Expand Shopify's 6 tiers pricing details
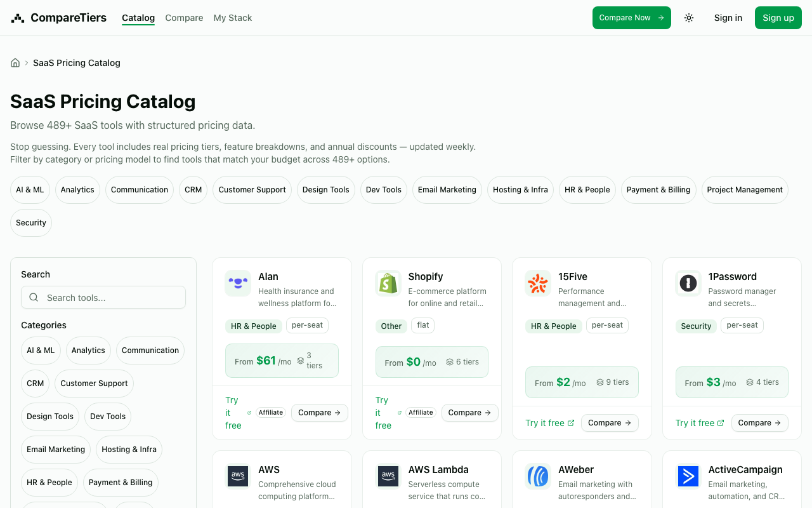 (x=463, y=361)
